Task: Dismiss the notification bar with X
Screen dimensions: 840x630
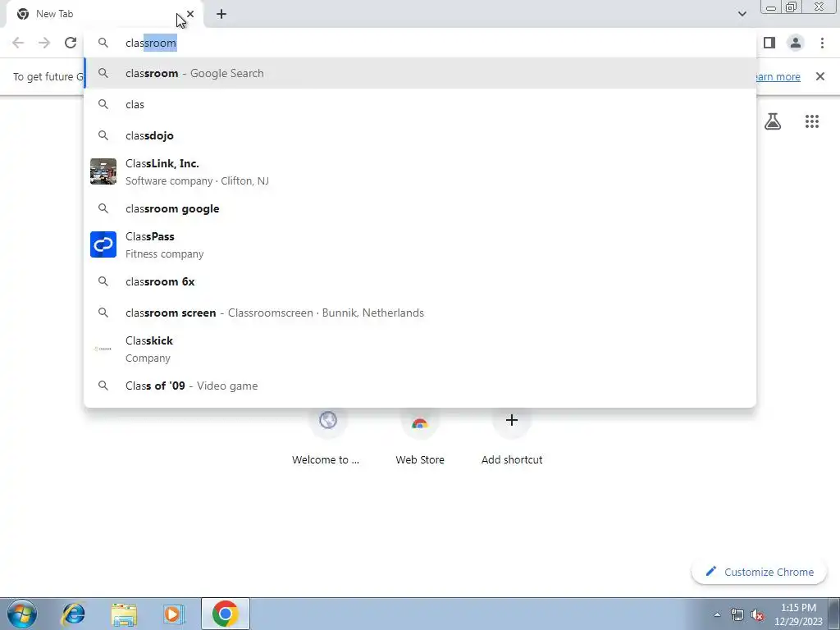Action: (x=820, y=76)
